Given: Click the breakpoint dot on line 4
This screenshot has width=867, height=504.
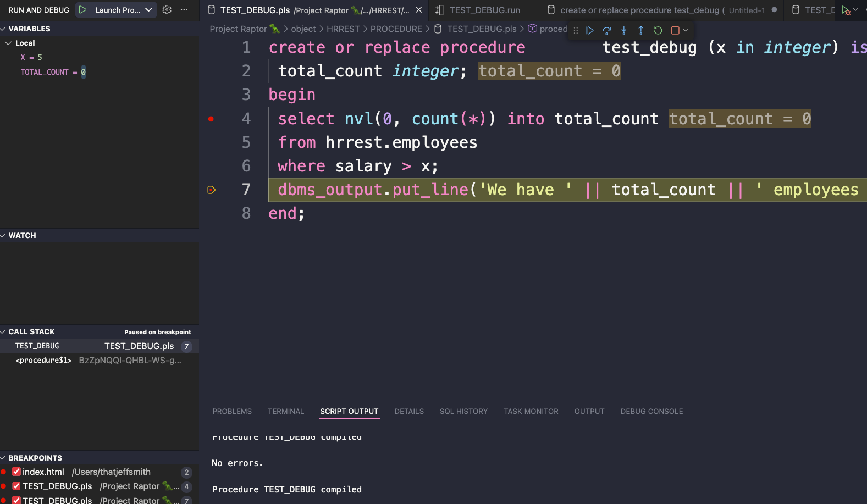Looking at the screenshot, I should pyautogui.click(x=211, y=119).
